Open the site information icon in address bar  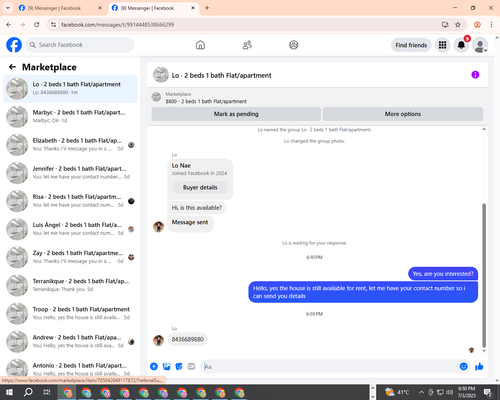(x=53, y=25)
